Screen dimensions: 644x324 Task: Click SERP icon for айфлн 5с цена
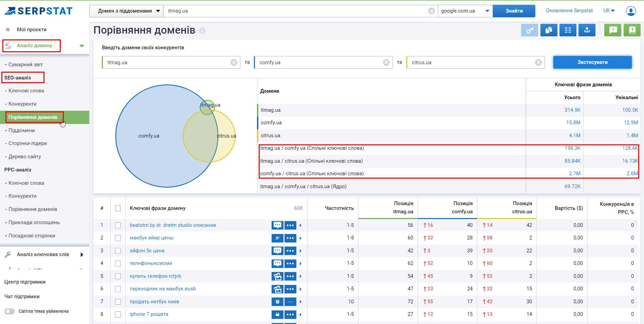(277, 251)
